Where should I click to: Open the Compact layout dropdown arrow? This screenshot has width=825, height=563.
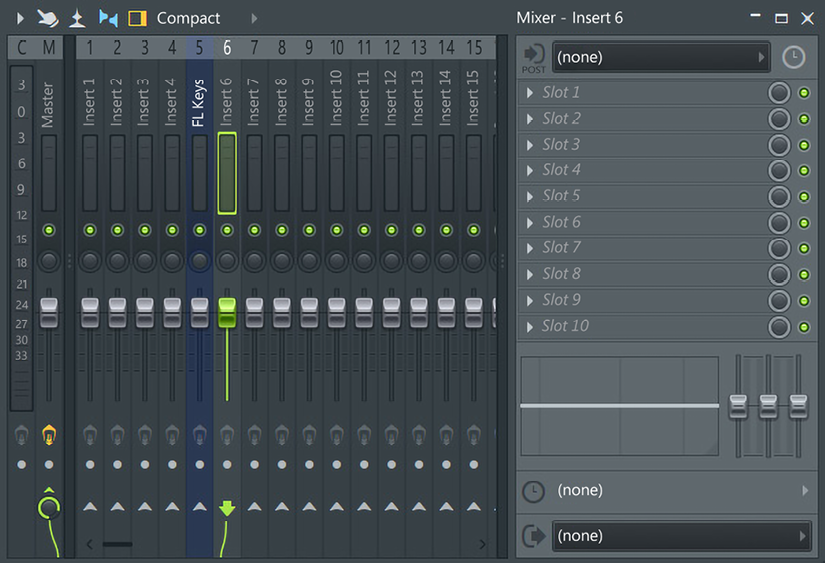click(x=254, y=18)
